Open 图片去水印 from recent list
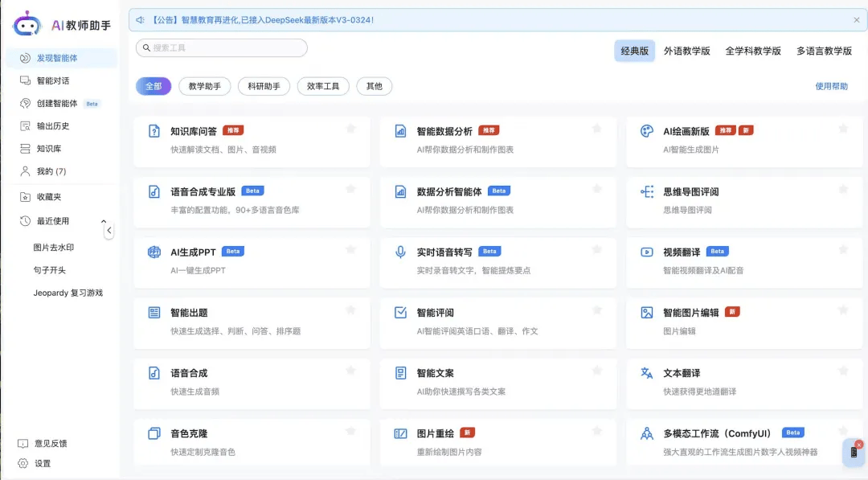The height and width of the screenshot is (480, 868). (x=54, y=248)
